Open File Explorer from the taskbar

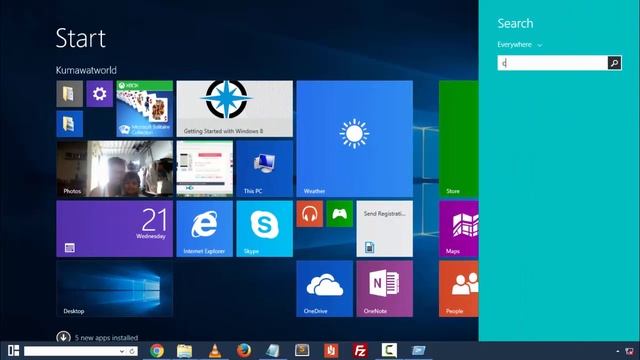pyautogui.click(x=184, y=351)
